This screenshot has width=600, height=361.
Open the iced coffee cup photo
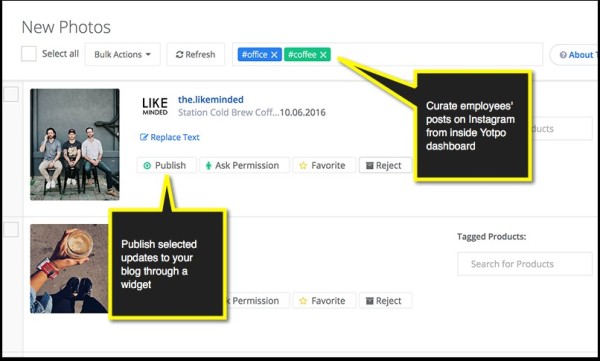pos(69,269)
